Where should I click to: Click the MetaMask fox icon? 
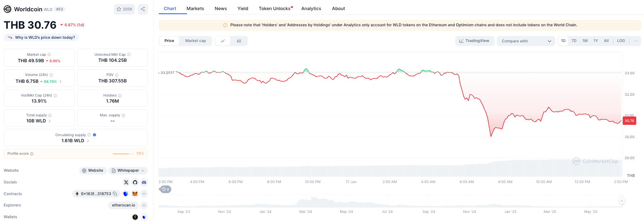click(x=135, y=194)
